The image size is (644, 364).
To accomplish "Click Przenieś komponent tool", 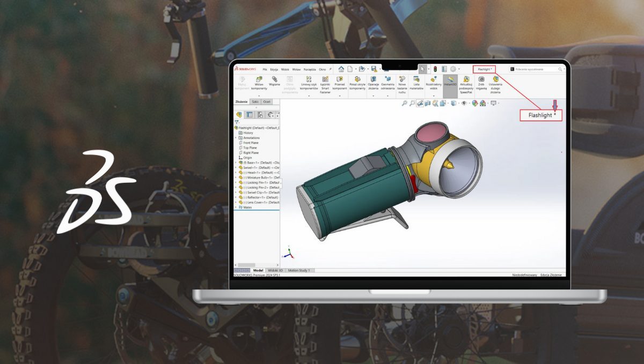I will (x=340, y=84).
